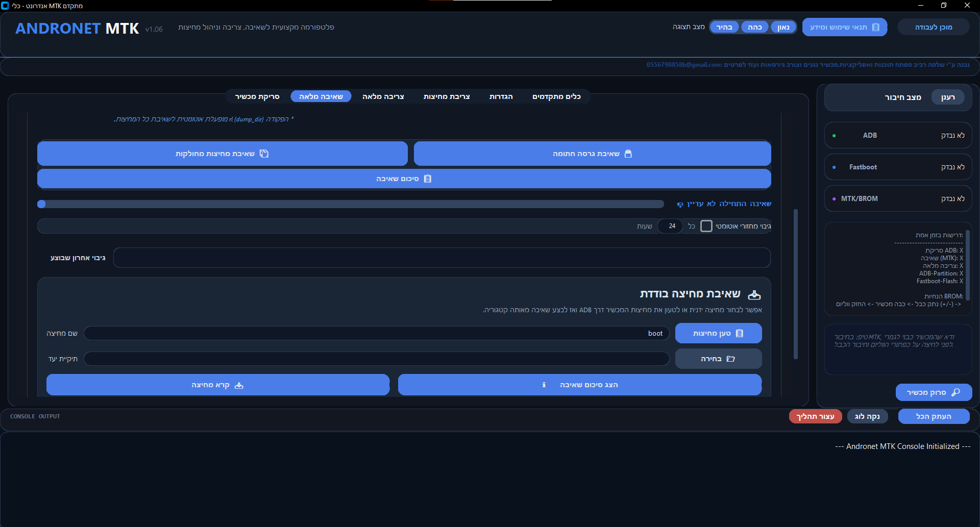Image resolution: width=980 pixels, height=527 pixels.
Task: Switch display mode to light theme
Action: pyautogui.click(x=724, y=27)
